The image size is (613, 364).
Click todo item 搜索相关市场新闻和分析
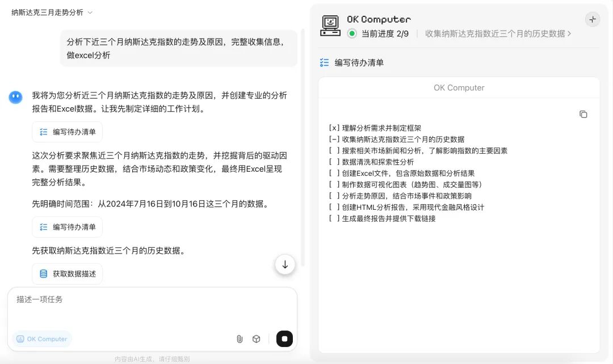click(418, 151)
